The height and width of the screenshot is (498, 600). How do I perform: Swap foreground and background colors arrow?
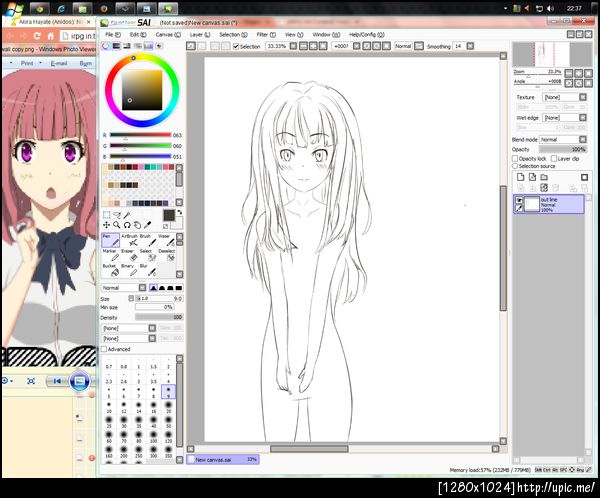point(179,212)
